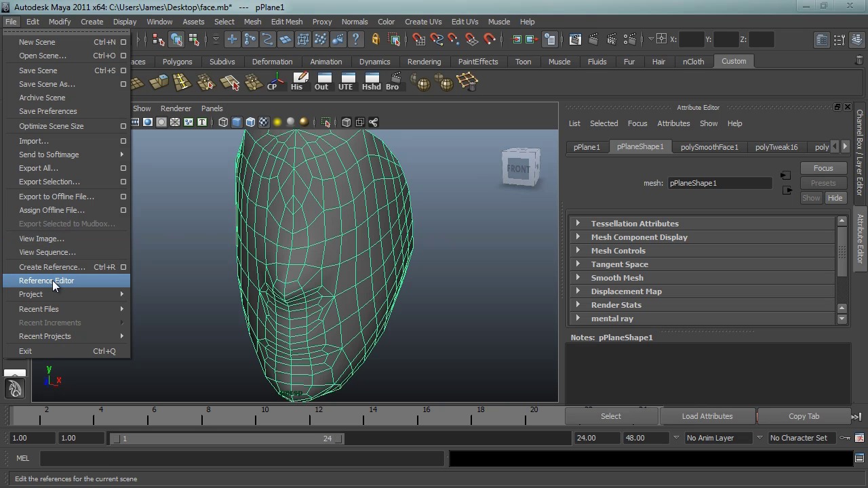Open Import option box

123,141
